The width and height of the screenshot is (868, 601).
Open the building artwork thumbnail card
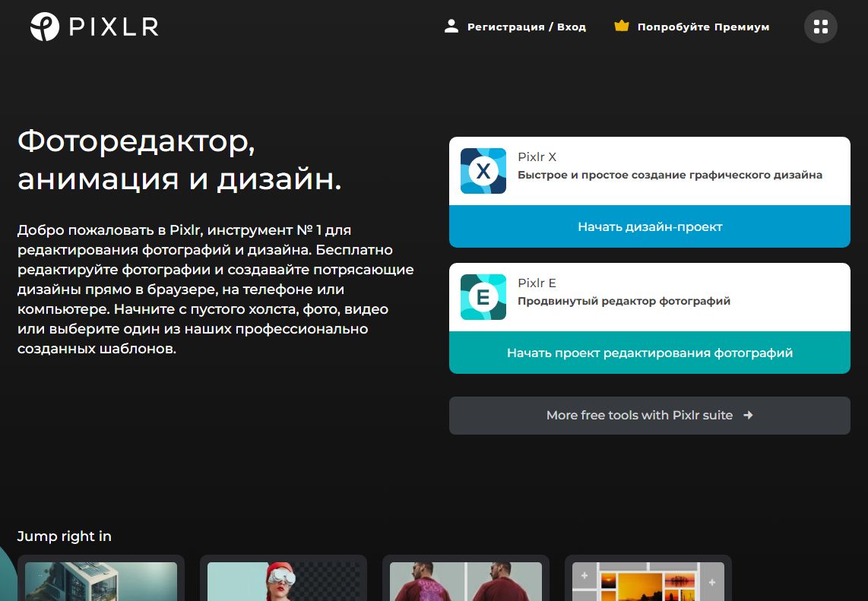(101, 578)
